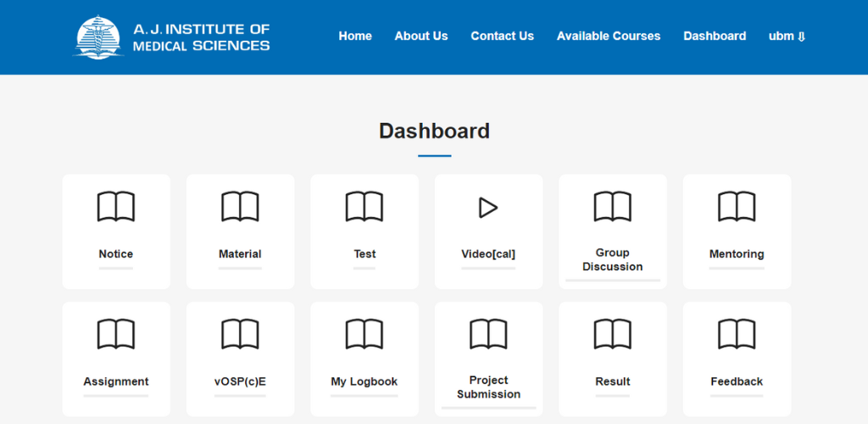
Task: Open the Assignment label link
Action: (115, 382)
